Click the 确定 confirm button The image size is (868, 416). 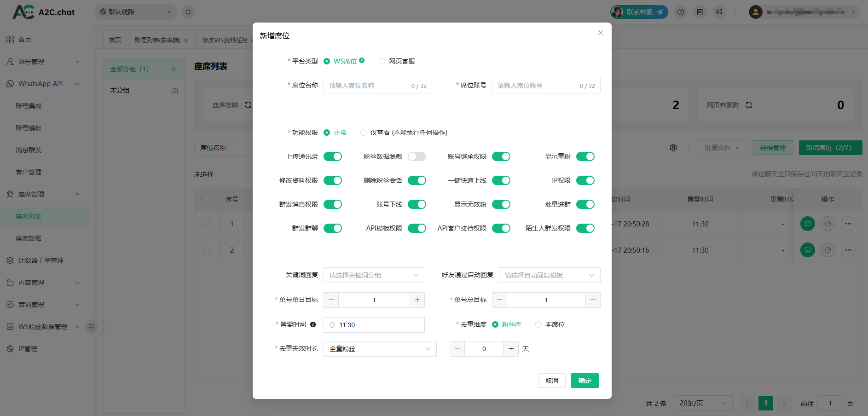(x=584, y=381)
